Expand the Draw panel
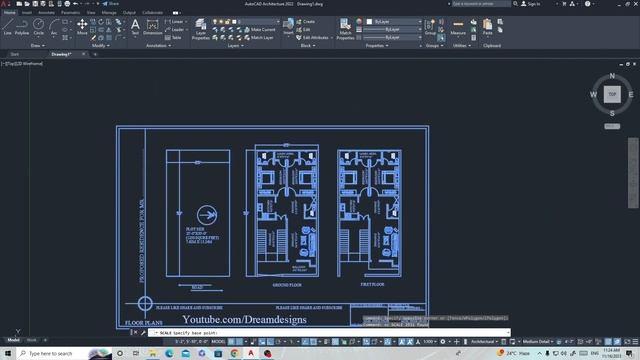640x360 pixels. tap(38, 46)
